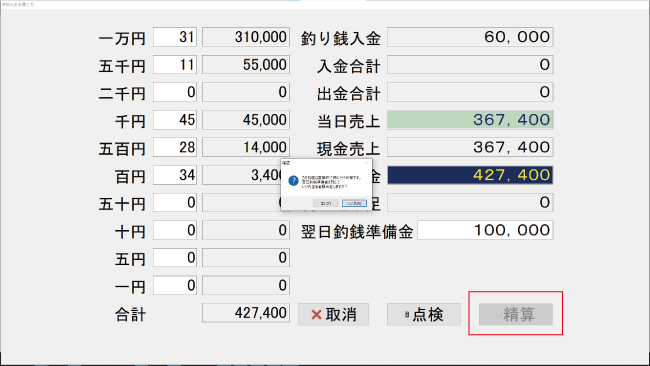The image size is (650, 366).
Task: Click the 釣り銭入金 value 60,000
Action: [470, 37]
